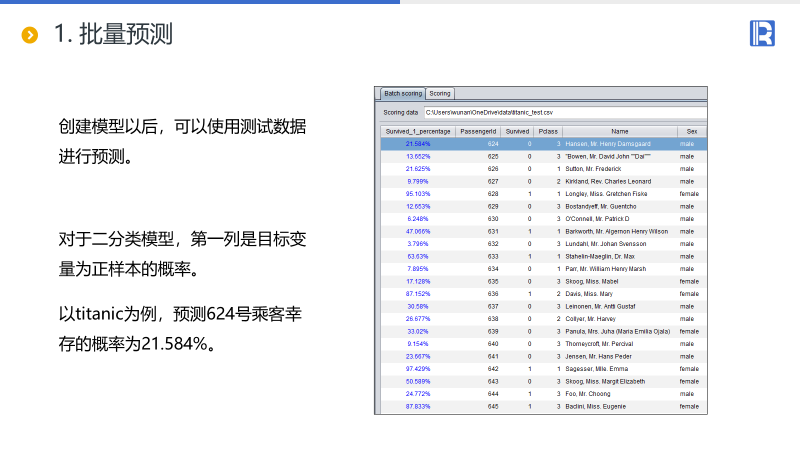Click the orange arrow icon beside the title
This screenshot has width=800, height=450.
[31, 35]
